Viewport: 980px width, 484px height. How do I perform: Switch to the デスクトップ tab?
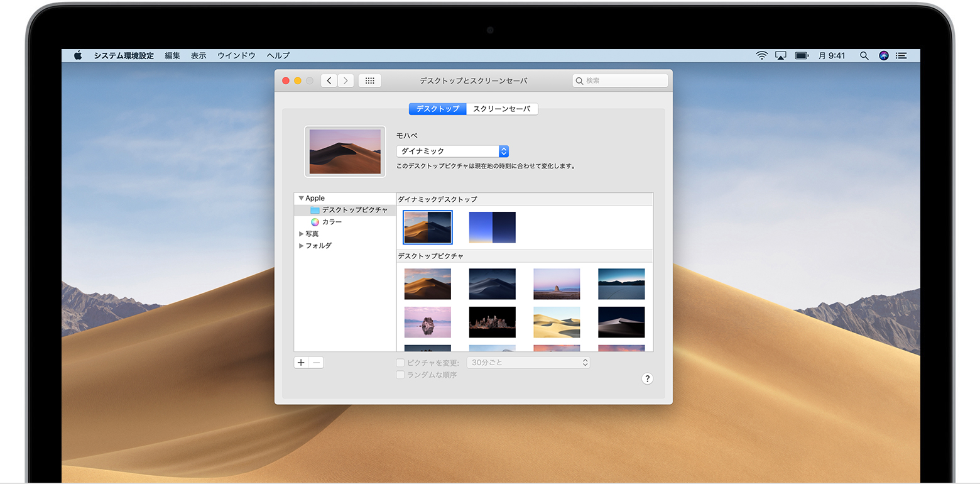coord(438,109)
